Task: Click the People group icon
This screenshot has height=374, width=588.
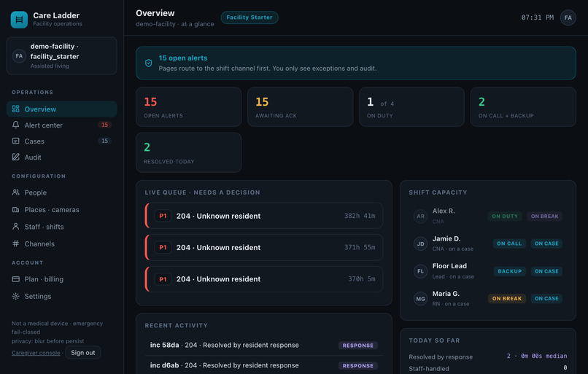Action: tap(16, 192)
